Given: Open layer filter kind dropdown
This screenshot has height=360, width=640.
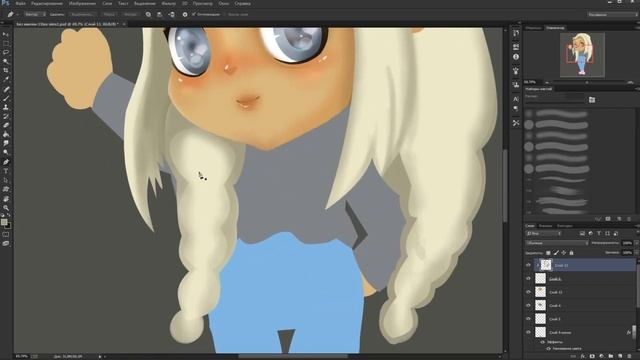Looking at the screenshot, I should click(x=544, y=233).
